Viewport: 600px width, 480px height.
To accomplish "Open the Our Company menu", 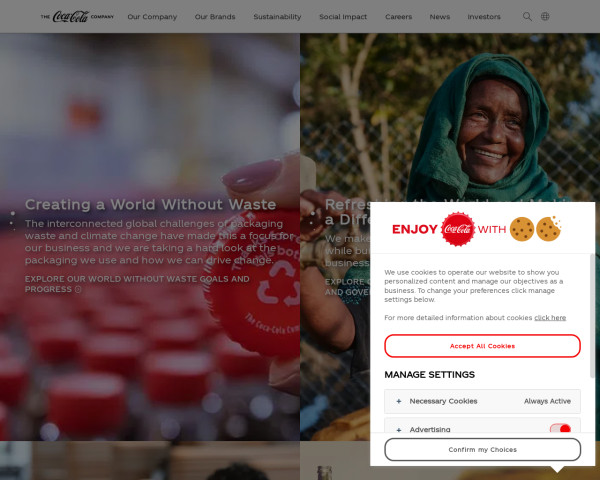I will (x=152, y=17).
